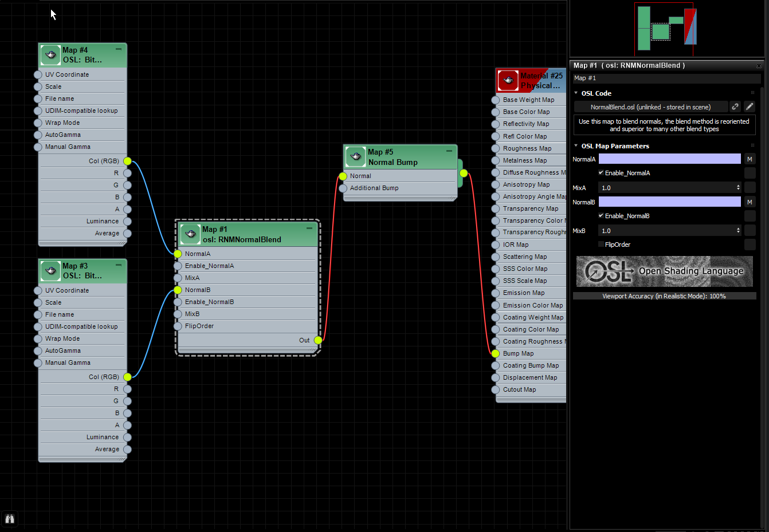Open the M map button beside NormalB
Screen dimensions: 769x532
pyautogui.click(x=750, y=202)
